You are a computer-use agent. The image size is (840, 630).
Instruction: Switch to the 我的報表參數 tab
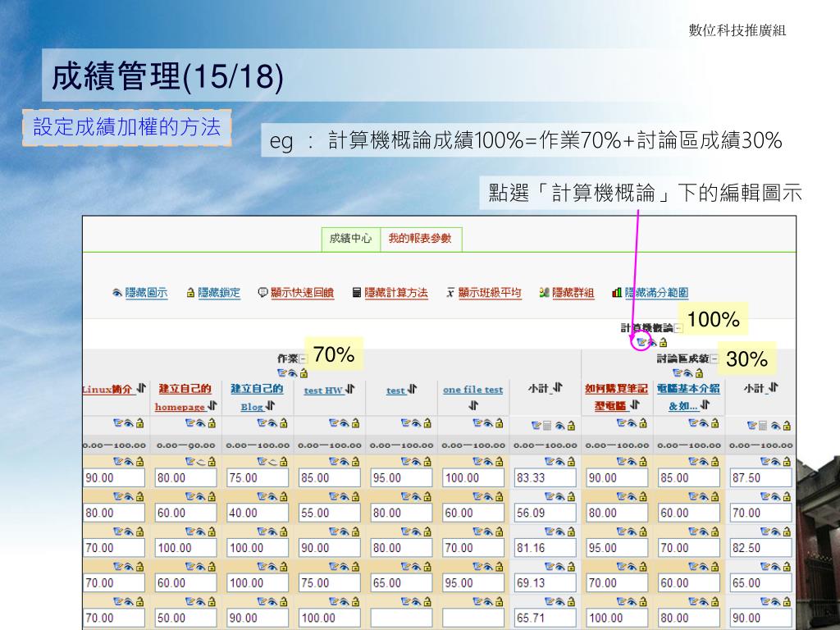(420, 239)
